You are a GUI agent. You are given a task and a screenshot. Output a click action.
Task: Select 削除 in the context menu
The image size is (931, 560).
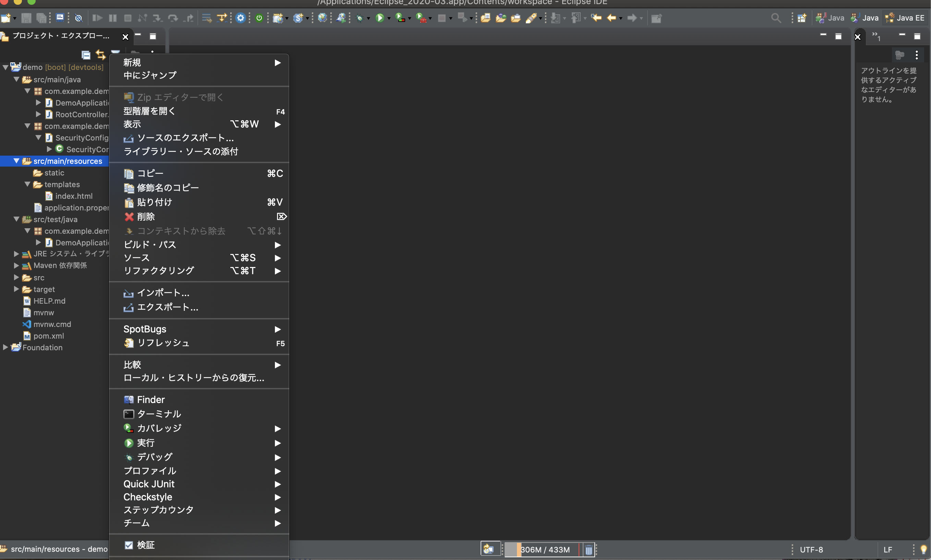(199, 217)
